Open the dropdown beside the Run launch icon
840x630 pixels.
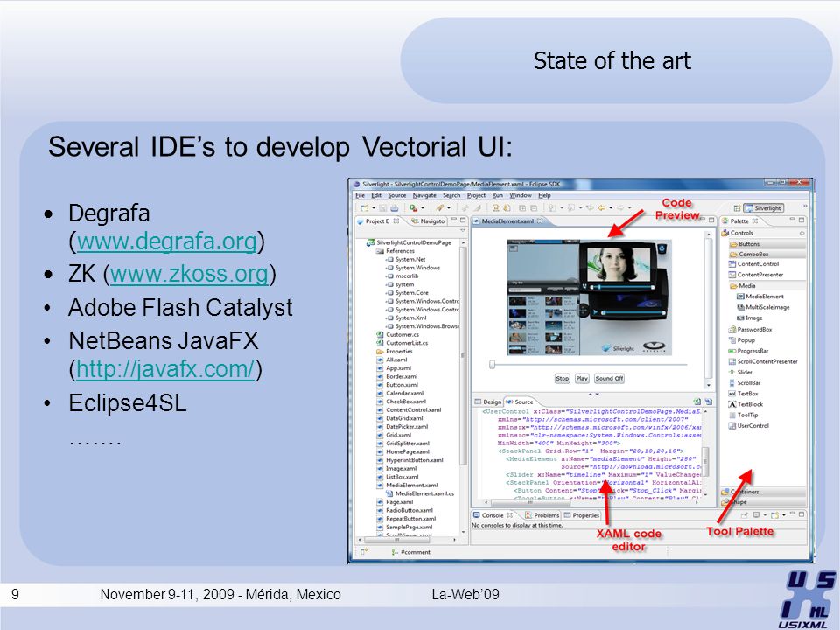tap(423, 208)
